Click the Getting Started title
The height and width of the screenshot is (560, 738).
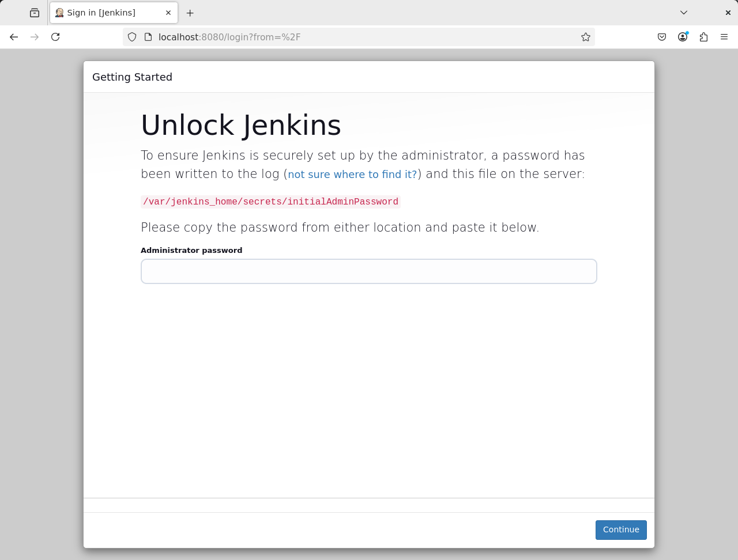pyautogui.click(x=132, y=77)
